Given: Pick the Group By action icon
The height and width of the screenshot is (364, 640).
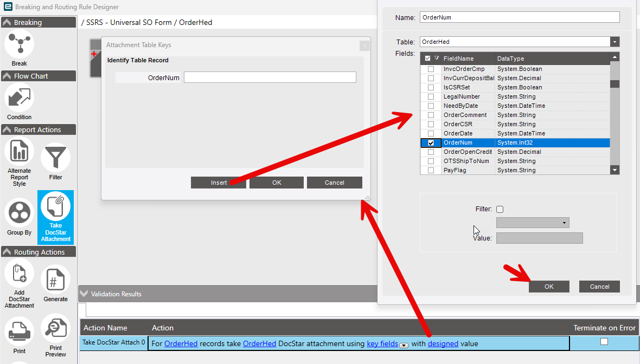Looking at the screenshot, I should pyautogui.click(x=19, y=213).
